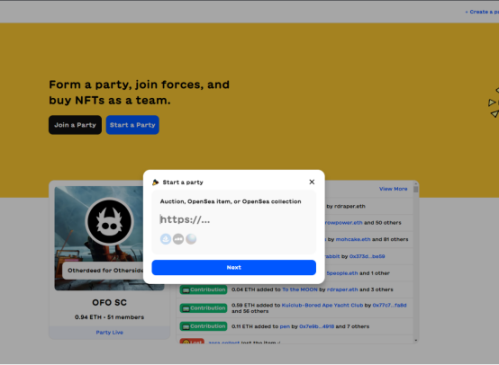
Task: Click the mohcake.eth contributor link
Action: coord(353,239)
